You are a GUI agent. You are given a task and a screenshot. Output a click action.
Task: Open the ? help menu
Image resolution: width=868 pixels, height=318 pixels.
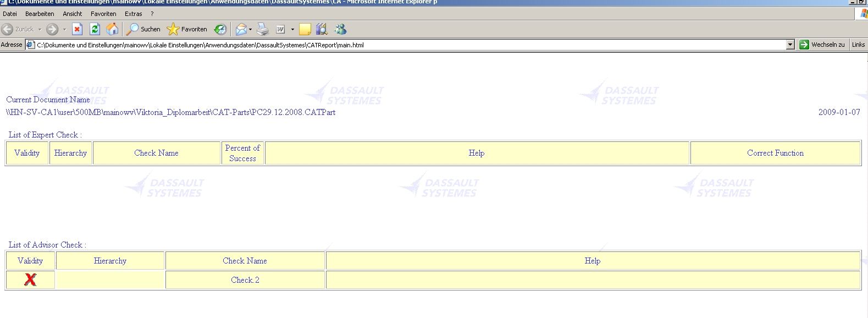152,14
